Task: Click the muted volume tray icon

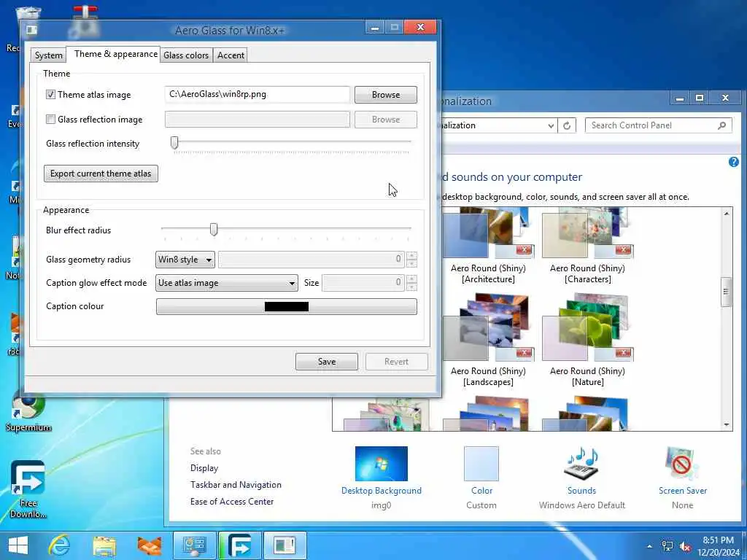Action: [x=686, y=546]
